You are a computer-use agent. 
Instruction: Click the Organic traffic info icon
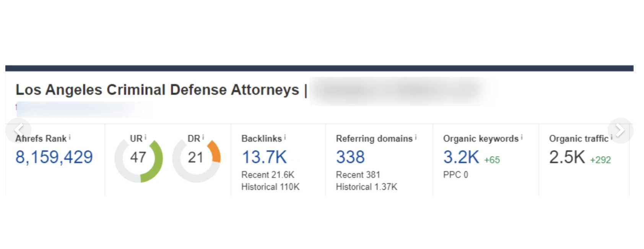611,137
